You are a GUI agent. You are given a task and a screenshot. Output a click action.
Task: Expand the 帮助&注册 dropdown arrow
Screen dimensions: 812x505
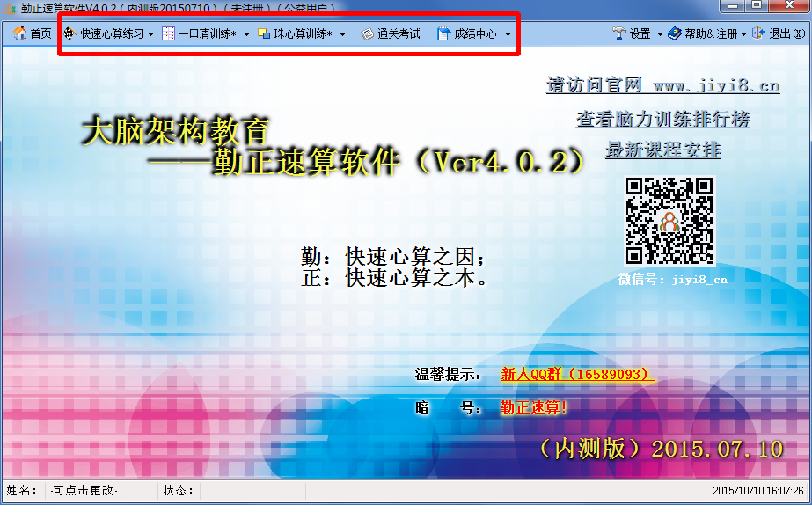click(743, 34)
